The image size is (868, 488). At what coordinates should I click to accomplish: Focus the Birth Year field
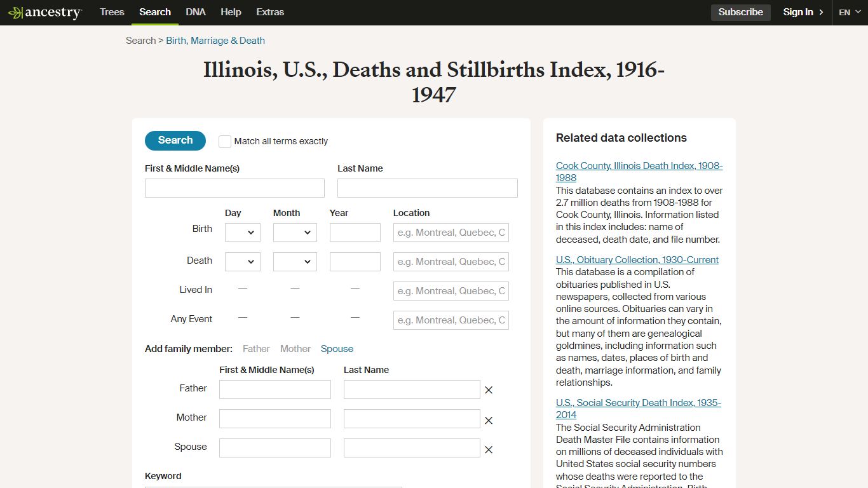tap(355, 233)
